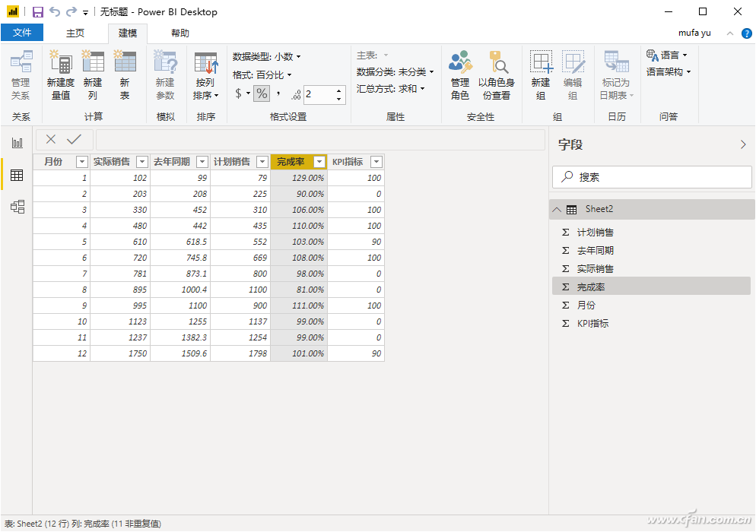Screen dimensions: 756x532
Task: Expand the 汇总方式 (Summarization) dropdown
Action: 391,89
